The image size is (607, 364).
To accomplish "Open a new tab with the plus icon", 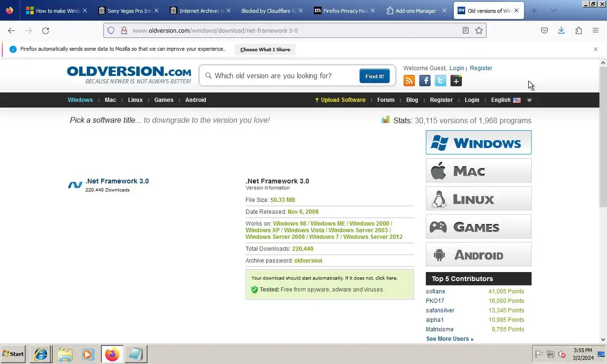I will (x=534, y=10).
